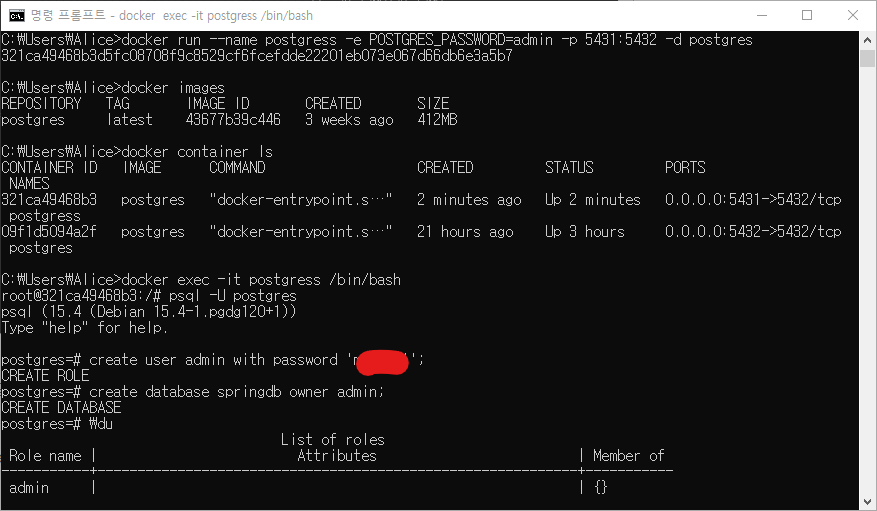Click the STATUS column header
Screen dimensions: 877x511
[x=569, y=168]
